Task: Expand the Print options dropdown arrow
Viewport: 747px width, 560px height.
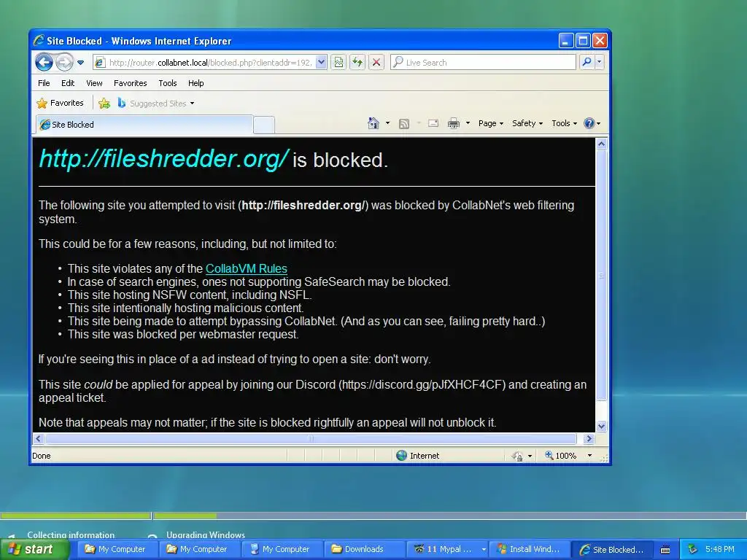Action: [468, 123]
